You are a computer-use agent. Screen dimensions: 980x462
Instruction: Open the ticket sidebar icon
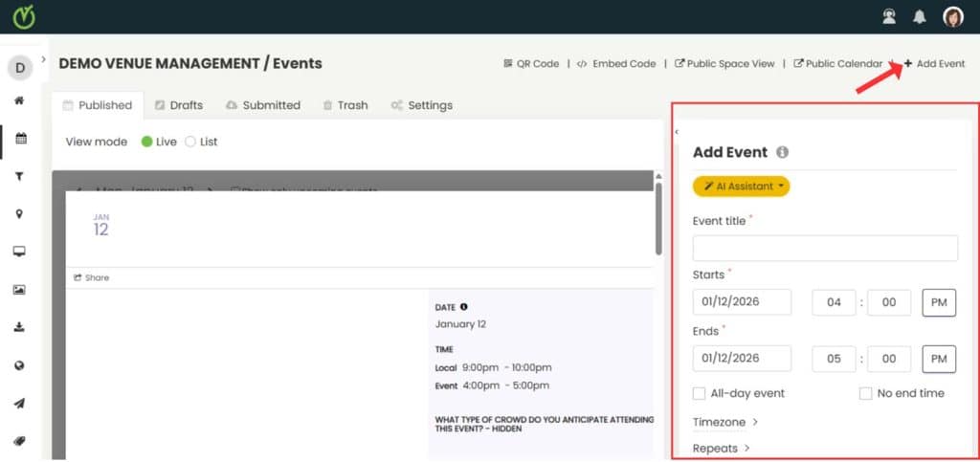(19, 441)
